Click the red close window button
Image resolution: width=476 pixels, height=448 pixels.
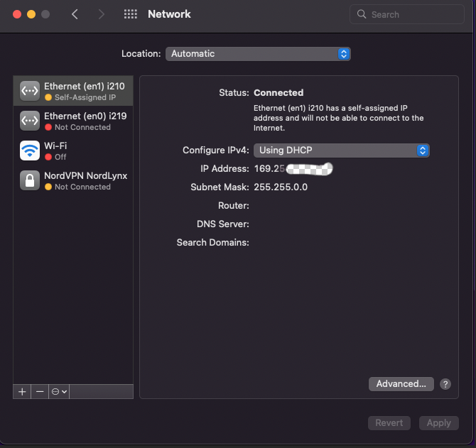point(17,14)
